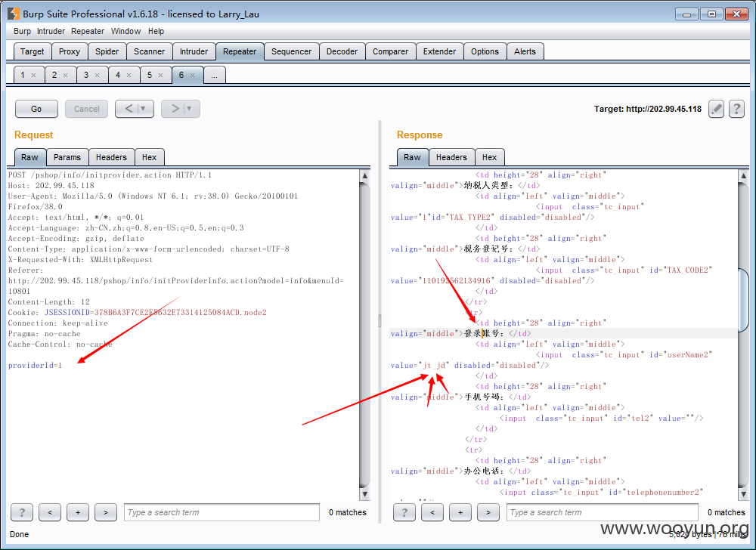The width and height of the screenshot is (756, 550).
Task: Open the Intruder menu in menu bar
Action: (51, 31)
